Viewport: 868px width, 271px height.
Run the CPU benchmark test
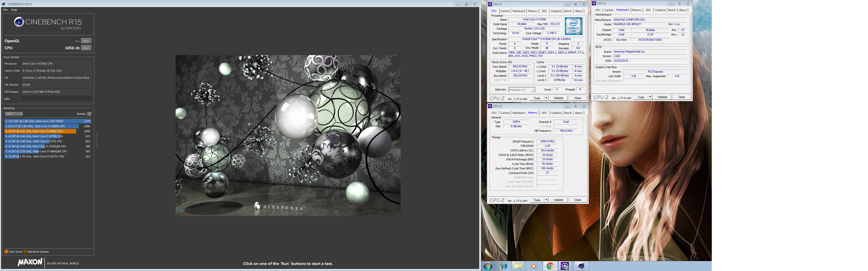pos(86,48)
